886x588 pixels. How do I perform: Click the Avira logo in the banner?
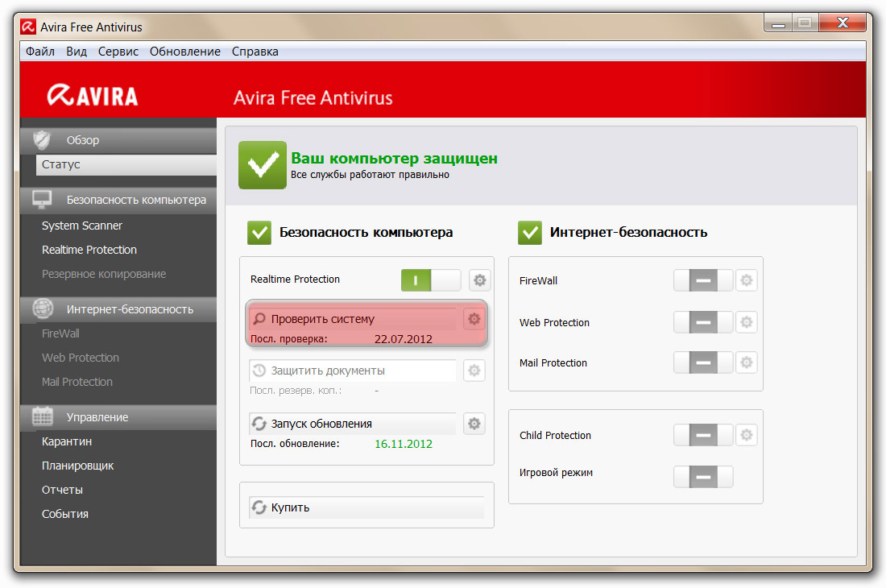92,96
